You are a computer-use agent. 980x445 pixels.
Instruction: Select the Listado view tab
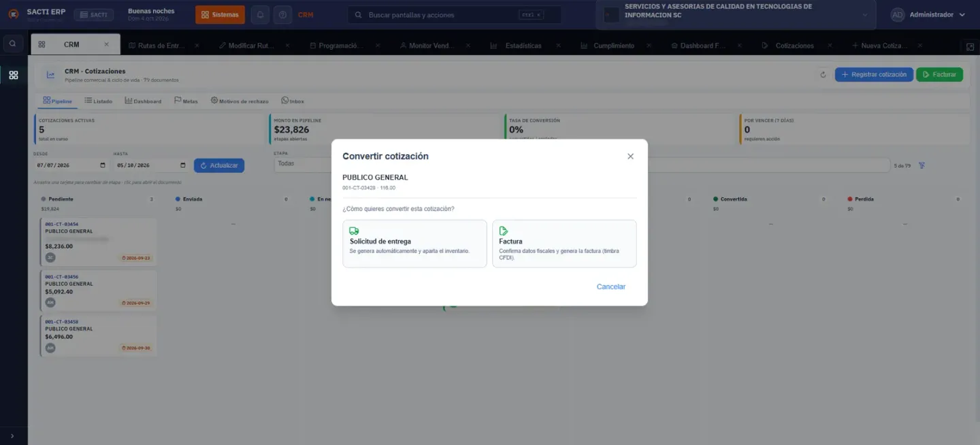click(99, 101)
